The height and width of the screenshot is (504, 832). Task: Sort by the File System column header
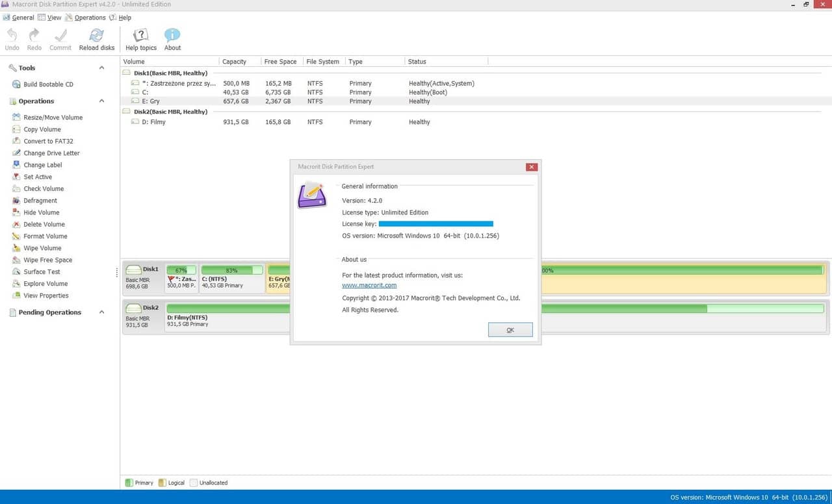point(324,62)
